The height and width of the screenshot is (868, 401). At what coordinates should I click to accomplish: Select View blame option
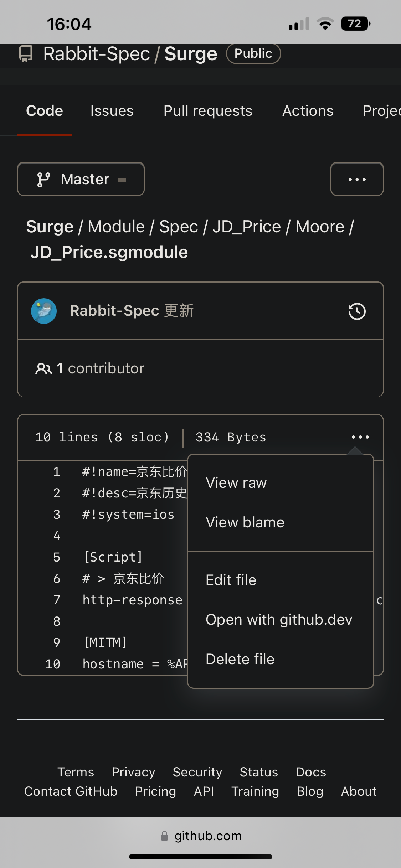pos(245,522)
